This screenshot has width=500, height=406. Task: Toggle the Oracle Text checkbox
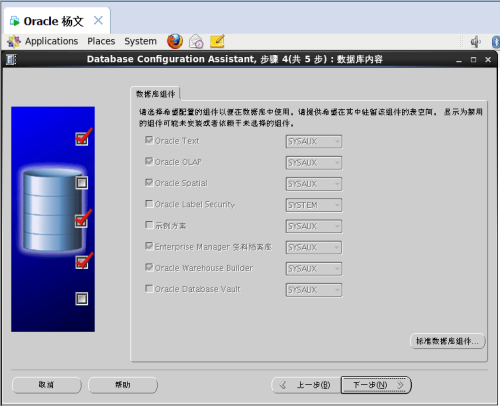tap(149, 140)
